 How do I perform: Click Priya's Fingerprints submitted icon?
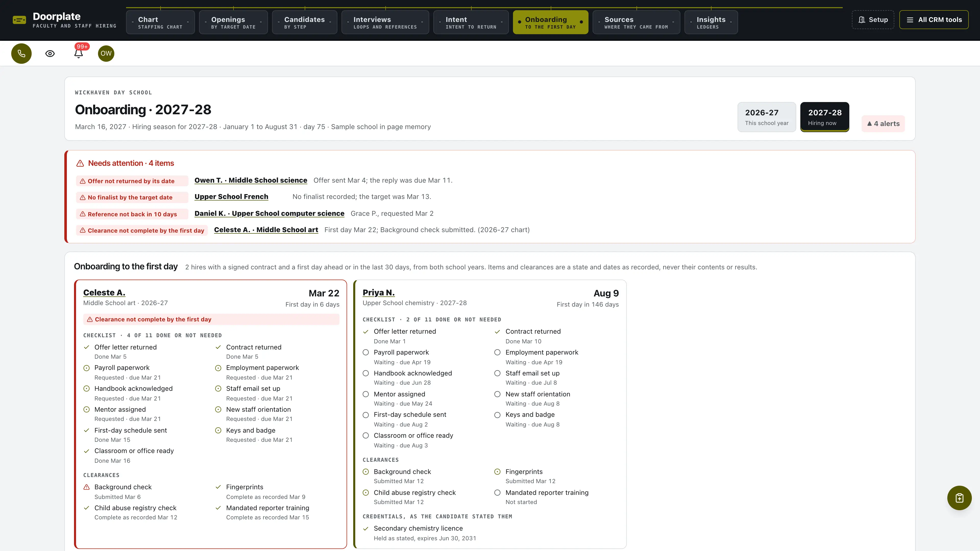(x=497, y=472)
